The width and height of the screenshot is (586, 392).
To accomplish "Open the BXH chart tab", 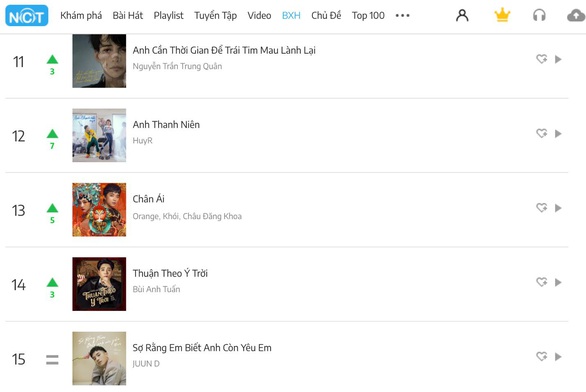I will pos(291,15).
